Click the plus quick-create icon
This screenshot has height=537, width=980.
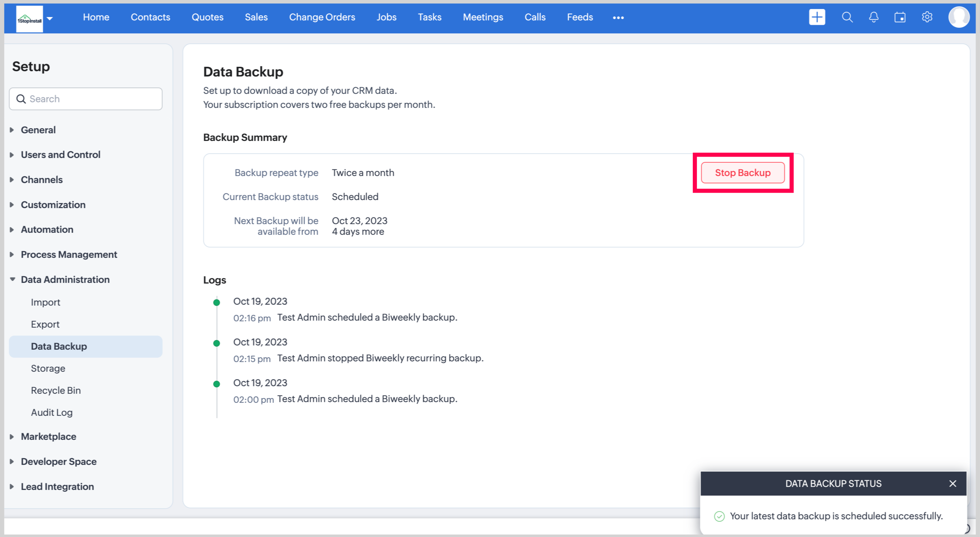tap(817, 17)
